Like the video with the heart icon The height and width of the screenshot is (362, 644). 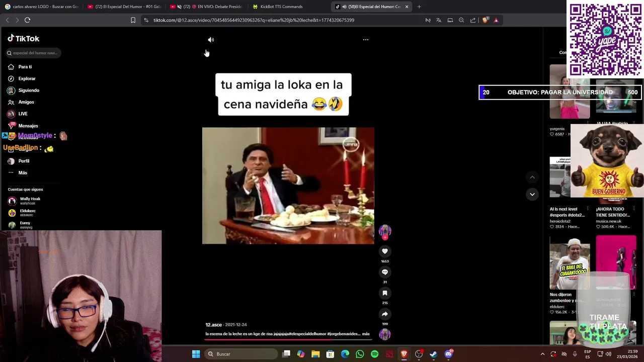pyautogui.click(x=385, y=251)
